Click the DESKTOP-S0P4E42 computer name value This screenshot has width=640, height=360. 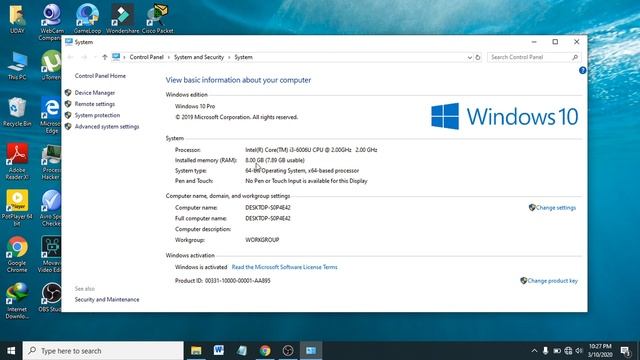[x=268, y=208]
